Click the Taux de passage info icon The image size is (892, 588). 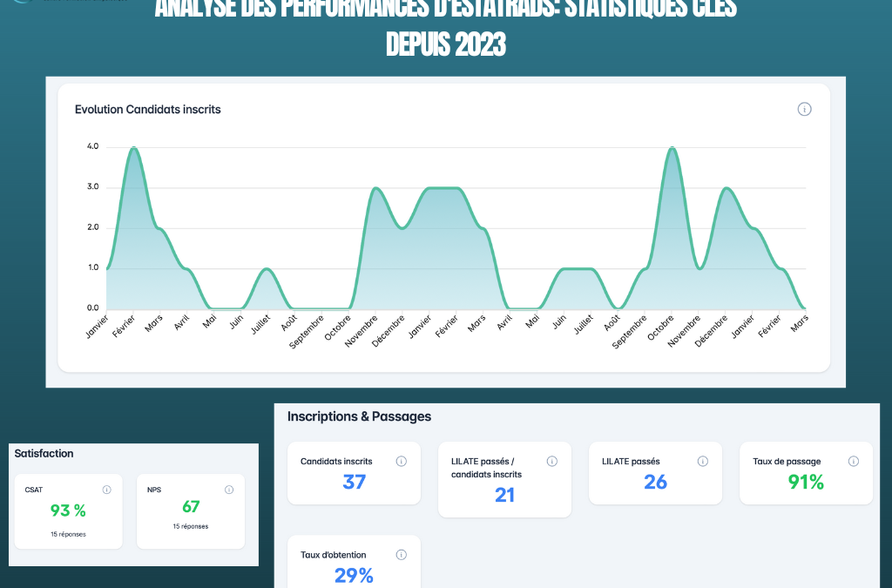pos(854,461)
